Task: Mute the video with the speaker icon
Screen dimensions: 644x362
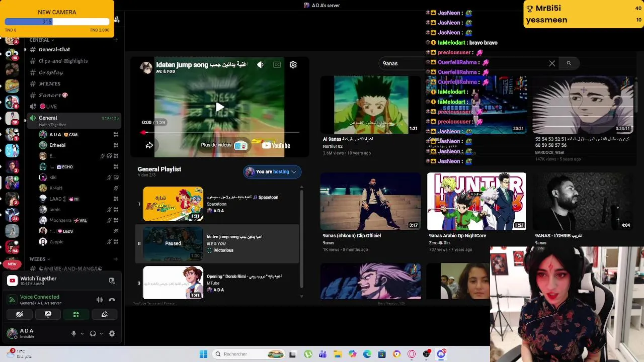Action: click(260, 65)
